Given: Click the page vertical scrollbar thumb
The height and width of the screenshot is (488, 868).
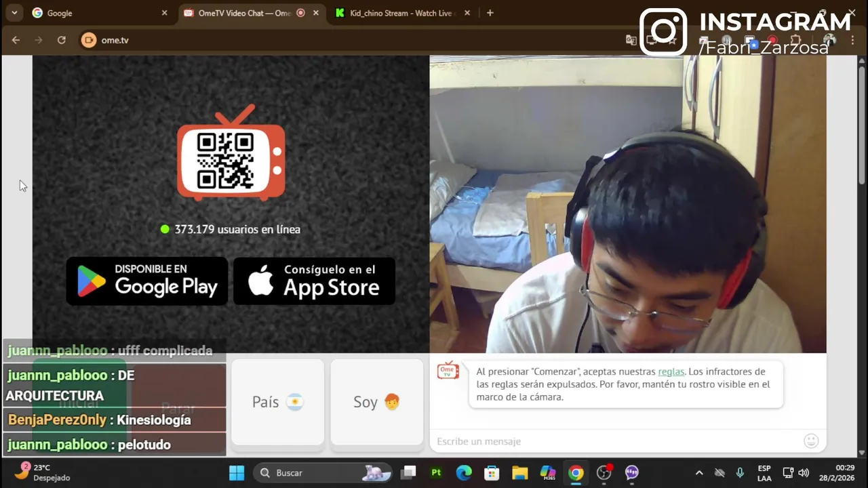Looking at the screenshot, I should point(862,125).
